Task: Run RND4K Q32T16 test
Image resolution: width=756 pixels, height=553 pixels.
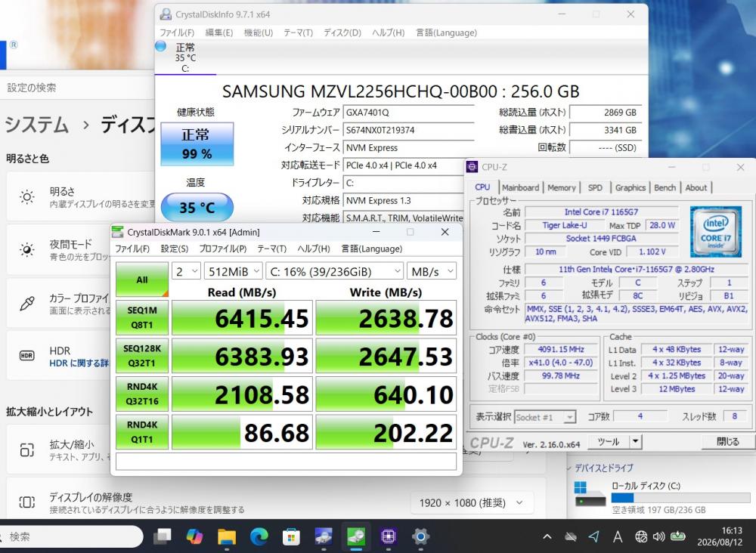Action: [142, 394]
